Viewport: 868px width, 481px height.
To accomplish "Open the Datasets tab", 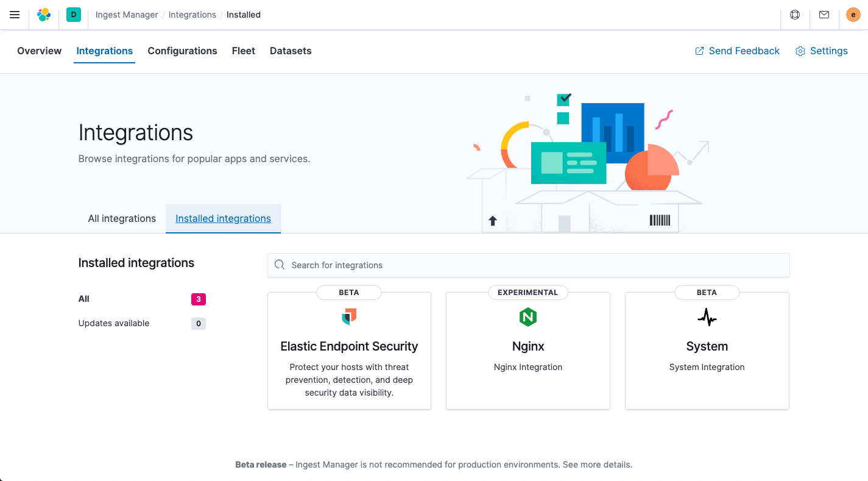I will [x=291, y=51].
